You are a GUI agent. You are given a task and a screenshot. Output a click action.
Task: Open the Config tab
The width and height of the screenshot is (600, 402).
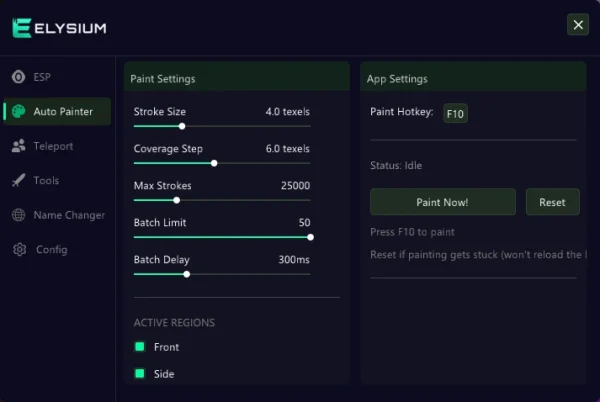pyautogui.click(x=57, y=249)
